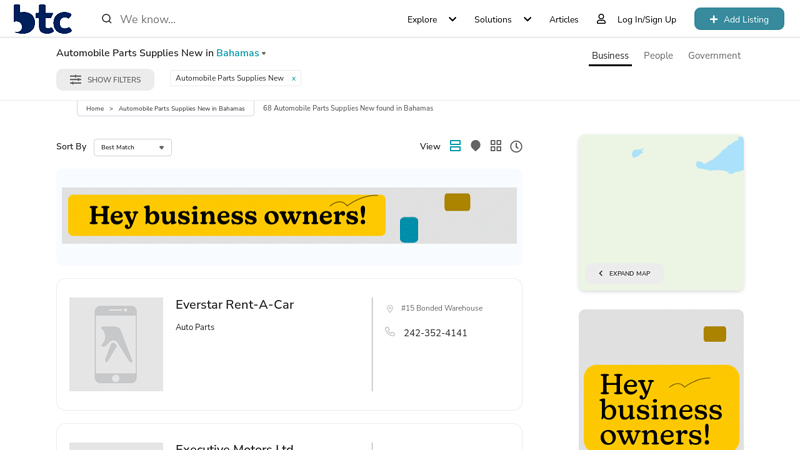Switch to the Government tab
Screen dimensions: 800x450
coord(714,56)
